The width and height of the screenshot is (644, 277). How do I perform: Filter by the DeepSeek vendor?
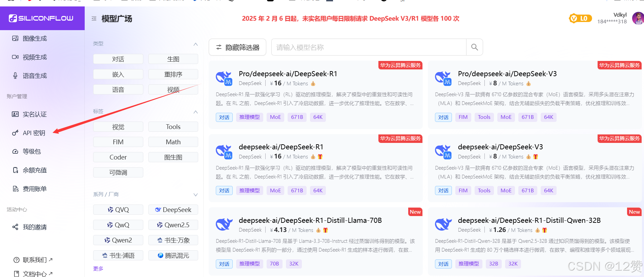pos(173,210)
